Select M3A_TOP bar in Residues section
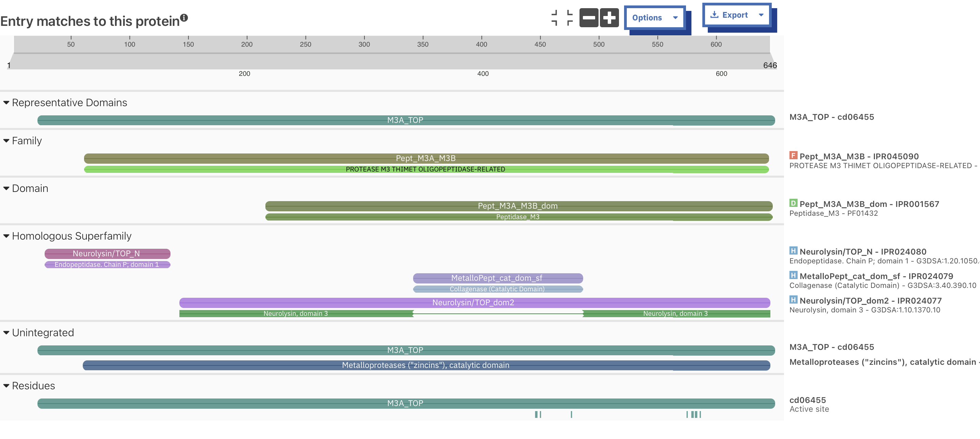 pos(406,403)
